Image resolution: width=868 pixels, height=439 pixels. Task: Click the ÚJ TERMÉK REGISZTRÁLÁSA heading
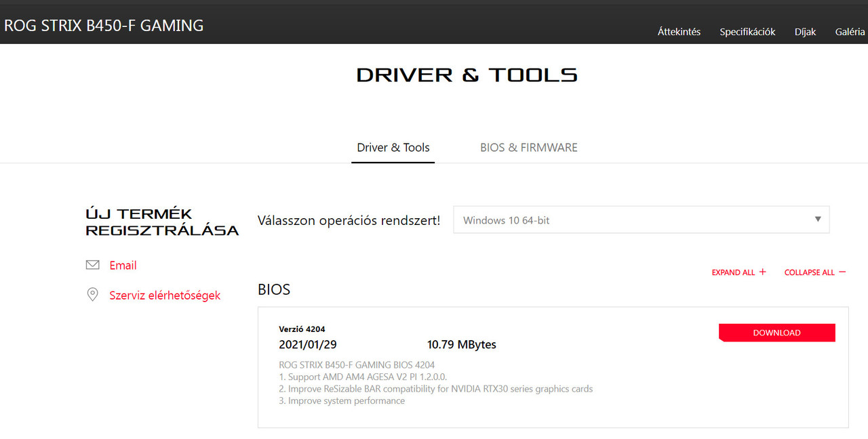click(x=162, y=222)
